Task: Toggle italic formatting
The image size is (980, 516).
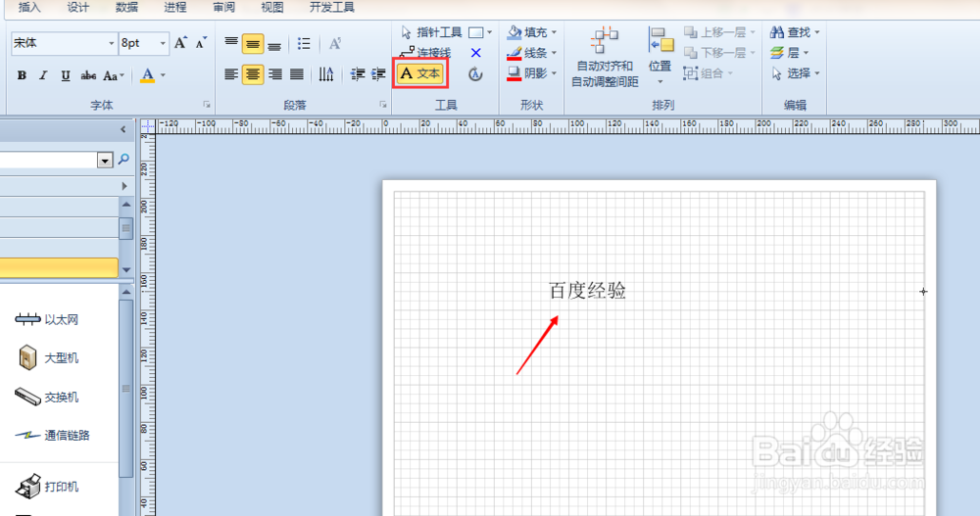Action: pyautogui.click(x=43, y=75)
